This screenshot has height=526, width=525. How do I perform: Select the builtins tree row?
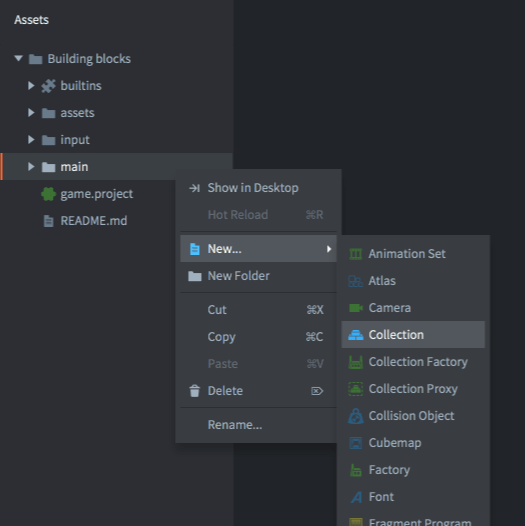116,86
